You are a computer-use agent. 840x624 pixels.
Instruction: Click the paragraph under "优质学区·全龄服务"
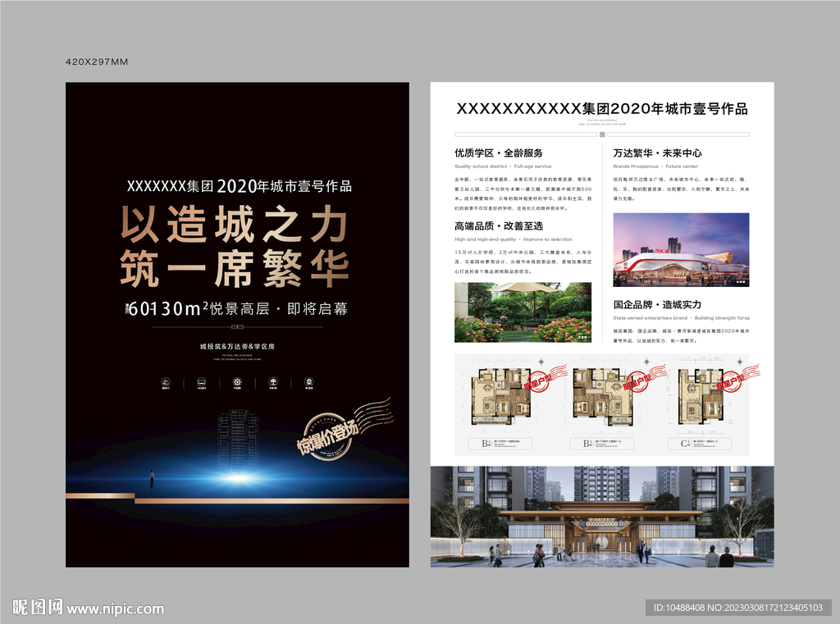tap(523, 194)
